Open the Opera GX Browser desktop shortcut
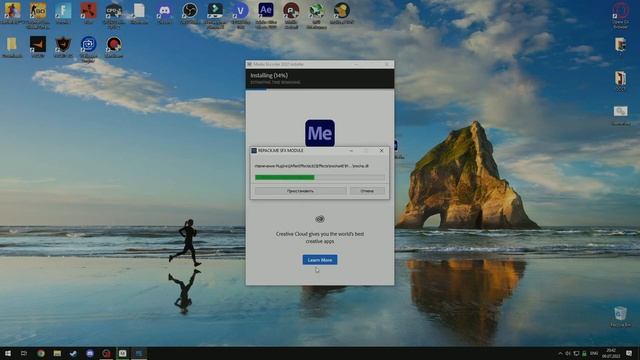The width and height of the screenshot is (640, 360). coord(620,11)
